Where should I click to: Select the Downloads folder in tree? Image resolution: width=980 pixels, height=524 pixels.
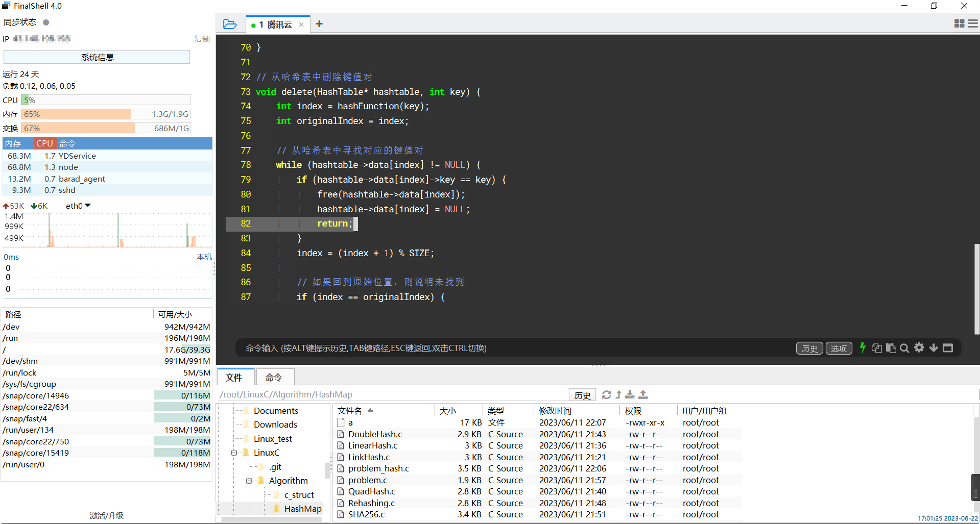click(x=275, y=425)
